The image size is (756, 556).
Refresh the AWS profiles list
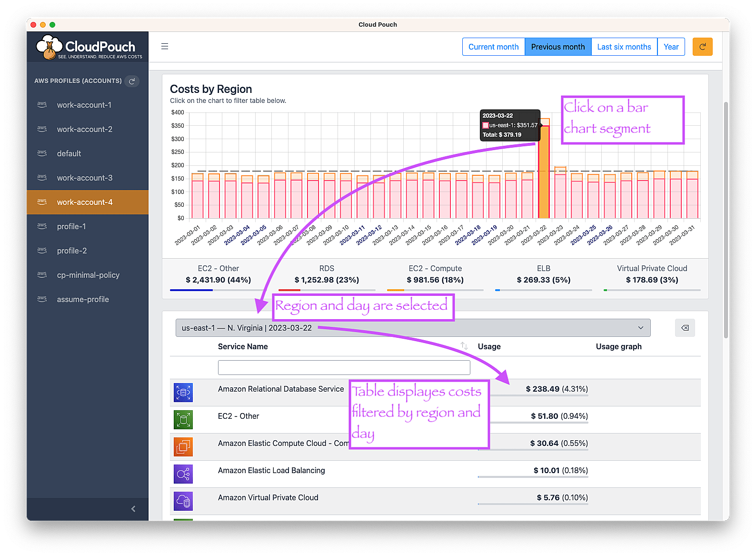(x=132, y=81)
